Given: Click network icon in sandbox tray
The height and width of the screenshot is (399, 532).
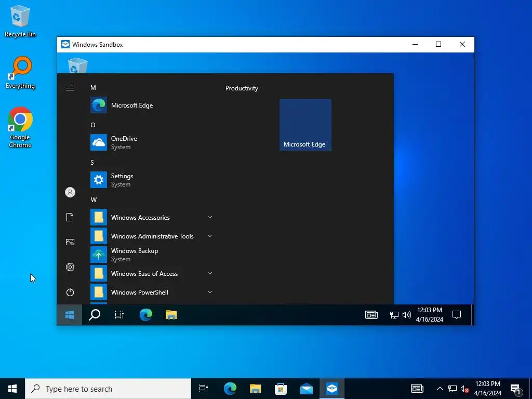Looking at the screenshot, I should [x=394, y=315].
